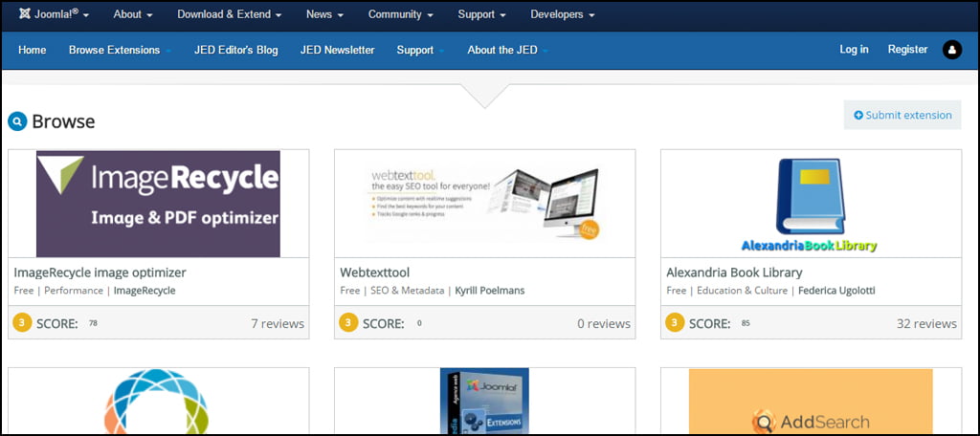Image resolution: width=980 pixels, height=436 pixels.
Task: Expand the News dropdown menu
Action: click(324, 14)
